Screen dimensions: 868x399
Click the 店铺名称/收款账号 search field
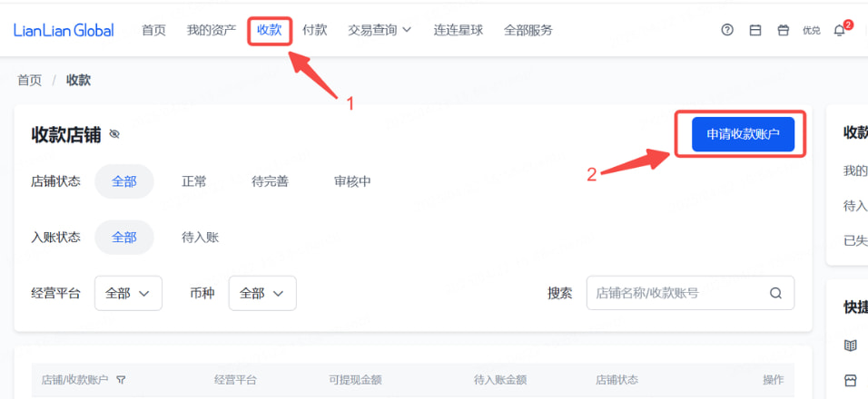[x=690, y=293]
